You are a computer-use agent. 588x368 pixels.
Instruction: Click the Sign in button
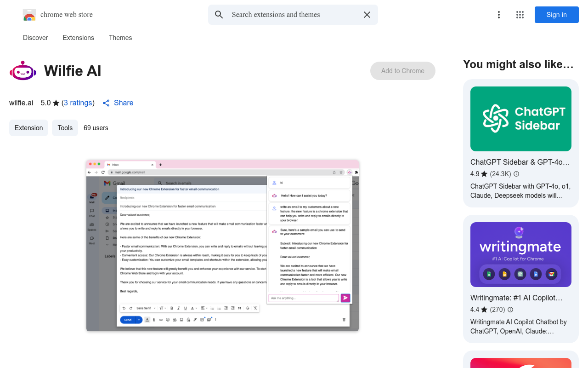(x=557, y=15)
